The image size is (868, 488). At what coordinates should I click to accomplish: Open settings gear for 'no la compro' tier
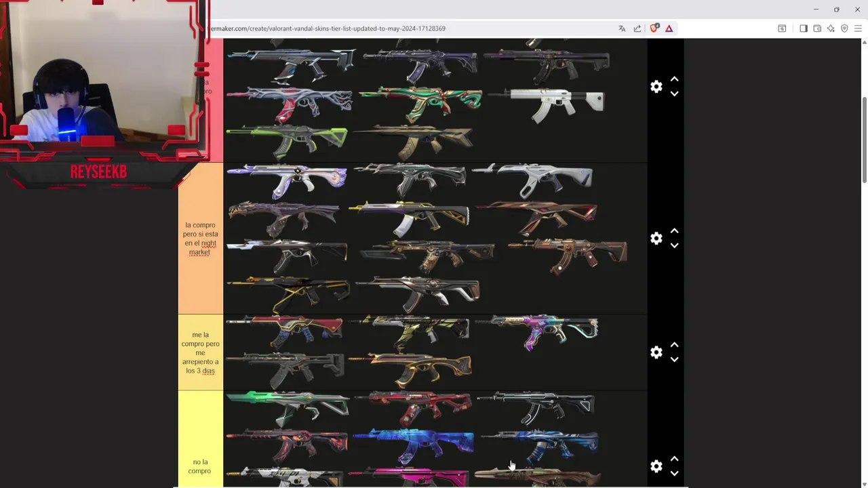pos(656,466)
